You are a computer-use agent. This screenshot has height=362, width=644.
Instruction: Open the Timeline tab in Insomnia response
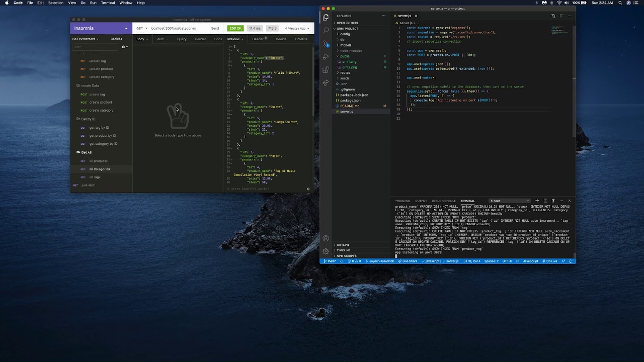(x=301, y=39)
